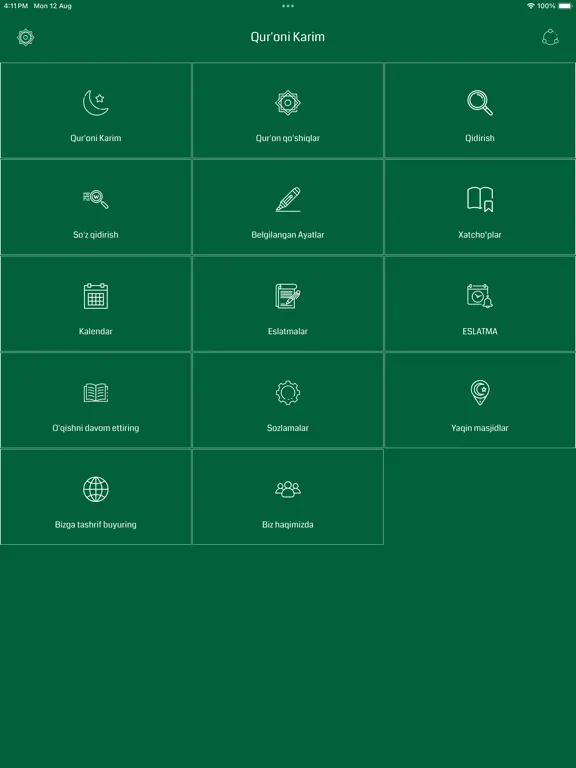Image resolution: width=576 pixels, height=768 pixels.
Task: Tap the Kalendar calendar grid icon
Action: (96, 296)
